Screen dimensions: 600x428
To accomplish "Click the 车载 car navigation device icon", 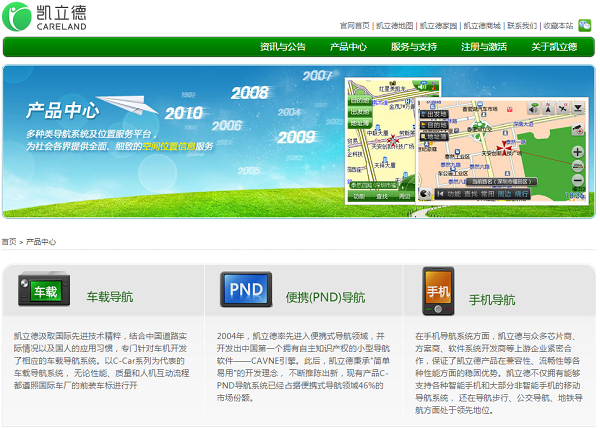I will (44, 289).
